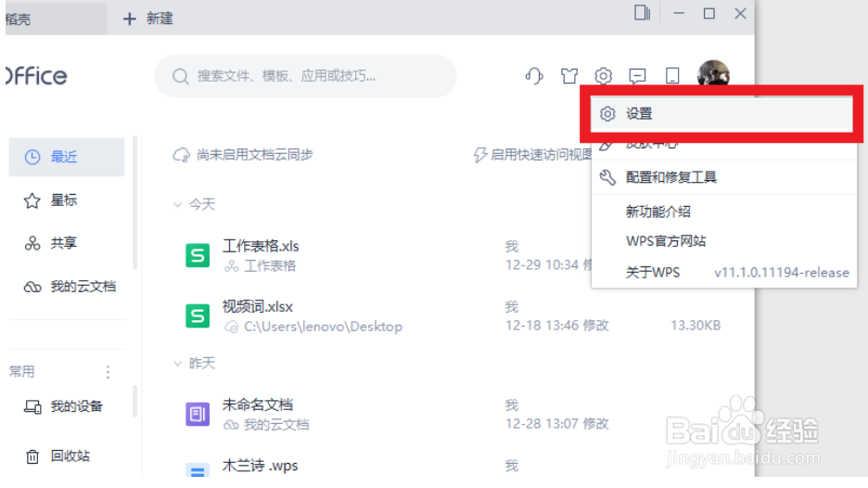This screenshot has height=488, width=868.
Task: Open the skin T-shirt icon
Action: (x=569, y=75)
